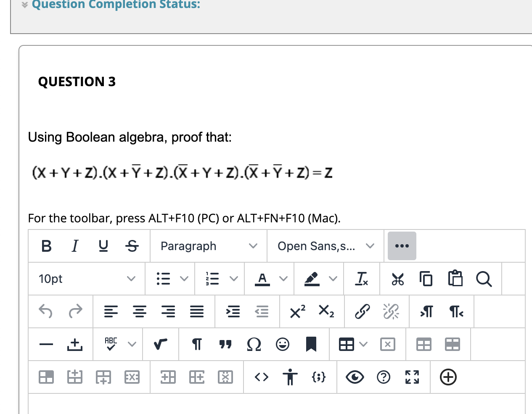Insert a superscript
Viewport: 532px width, 414px height.
(297, 311)
